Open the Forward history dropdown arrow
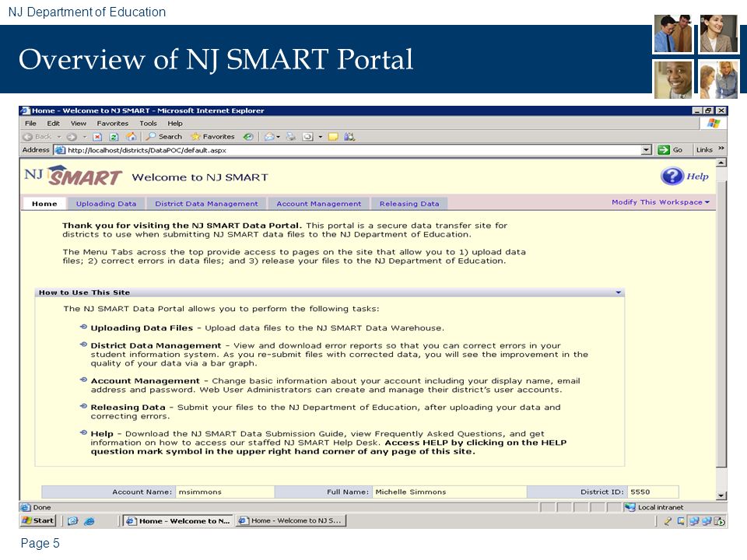Viewport: 747px width, 560px height. tap(84, 137)
